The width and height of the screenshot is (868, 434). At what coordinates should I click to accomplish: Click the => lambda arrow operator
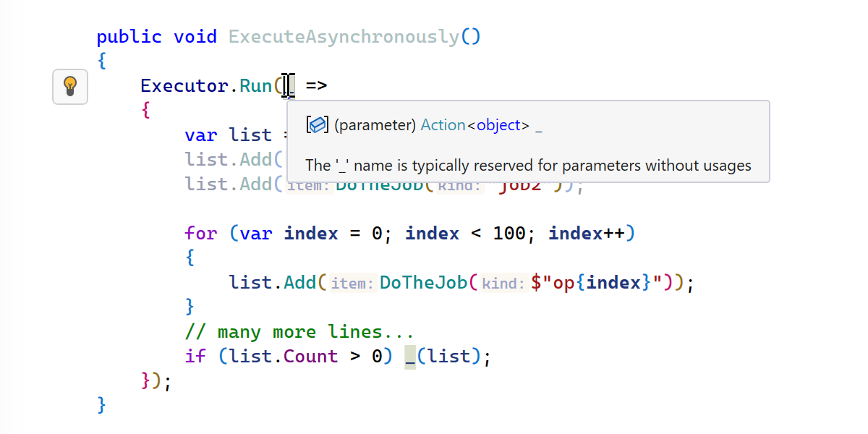tap(316, 86)
